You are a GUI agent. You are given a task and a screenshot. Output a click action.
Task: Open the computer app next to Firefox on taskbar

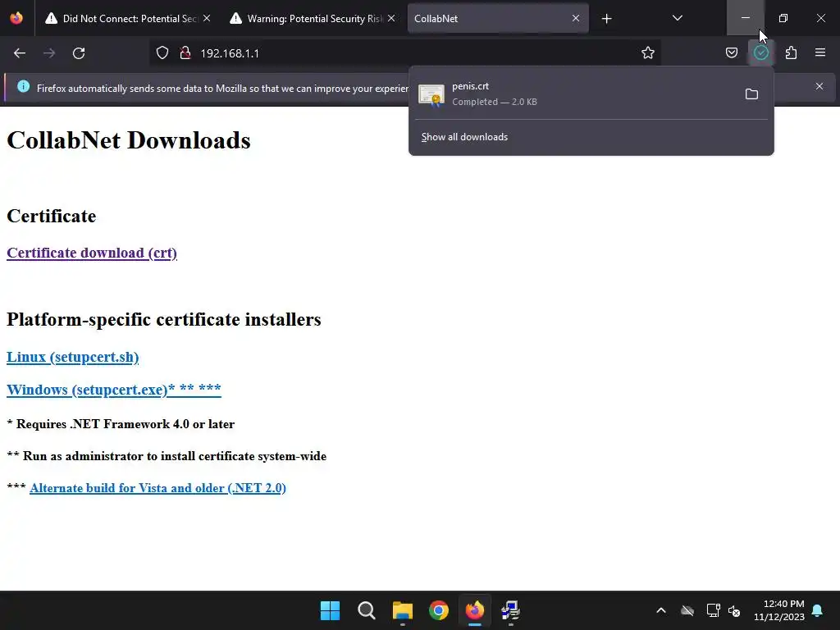(x=510, y=610)
